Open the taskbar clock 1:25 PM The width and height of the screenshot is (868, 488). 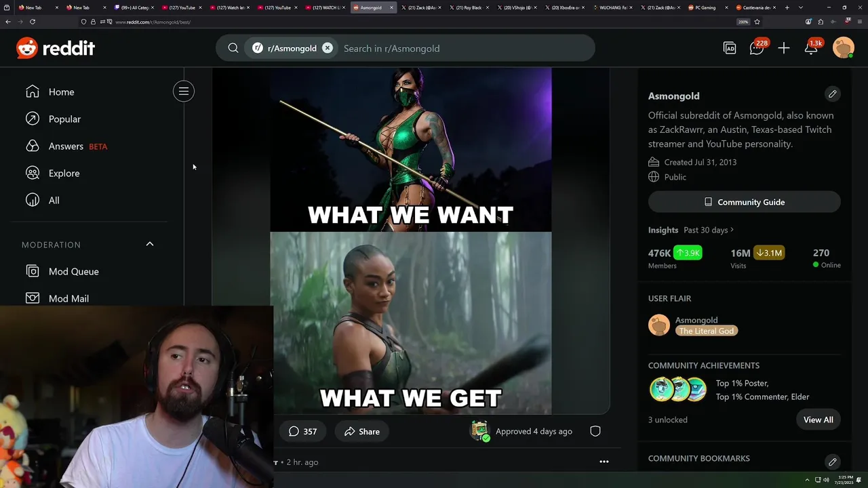[x=845, y=480]
